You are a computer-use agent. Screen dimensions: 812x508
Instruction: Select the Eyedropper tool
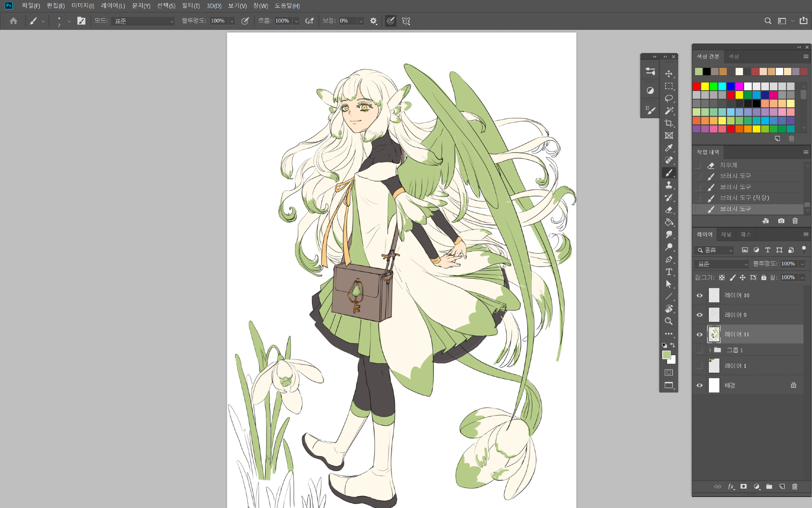[669, 148]
